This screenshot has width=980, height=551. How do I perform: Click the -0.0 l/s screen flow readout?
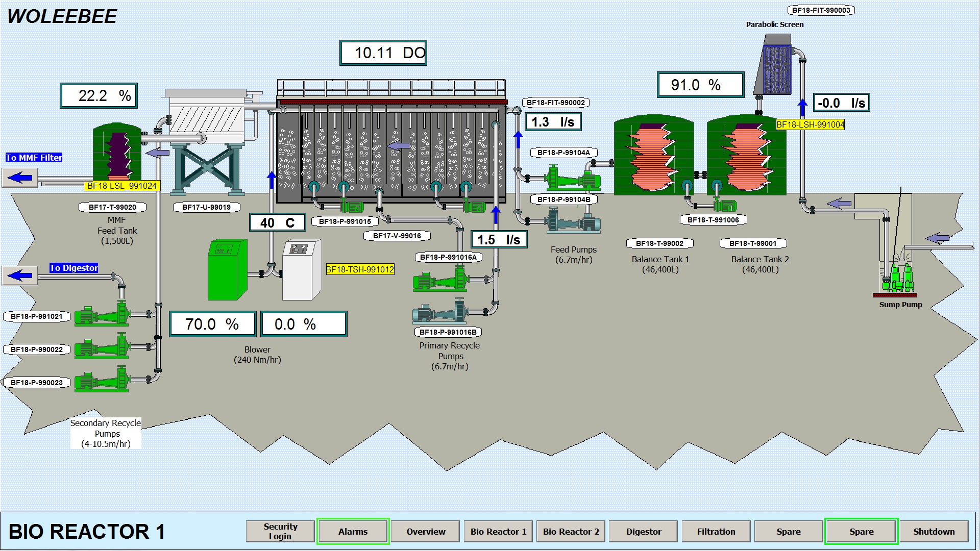tap(841, 103)
